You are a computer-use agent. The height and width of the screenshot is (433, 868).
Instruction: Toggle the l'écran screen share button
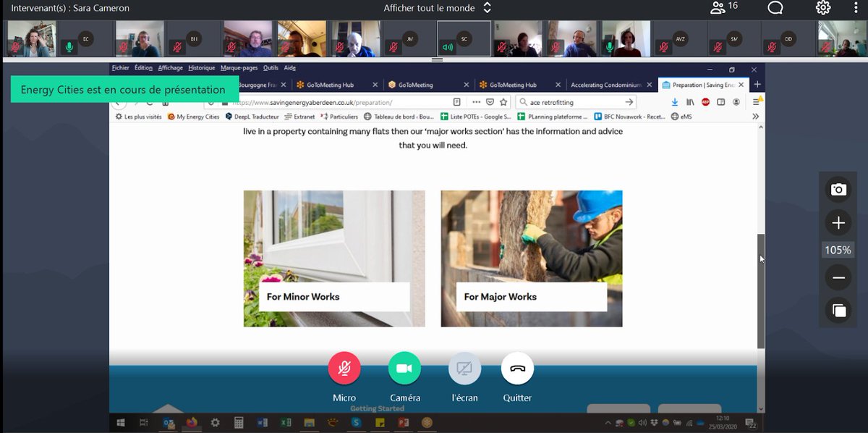tap(464, 368)
